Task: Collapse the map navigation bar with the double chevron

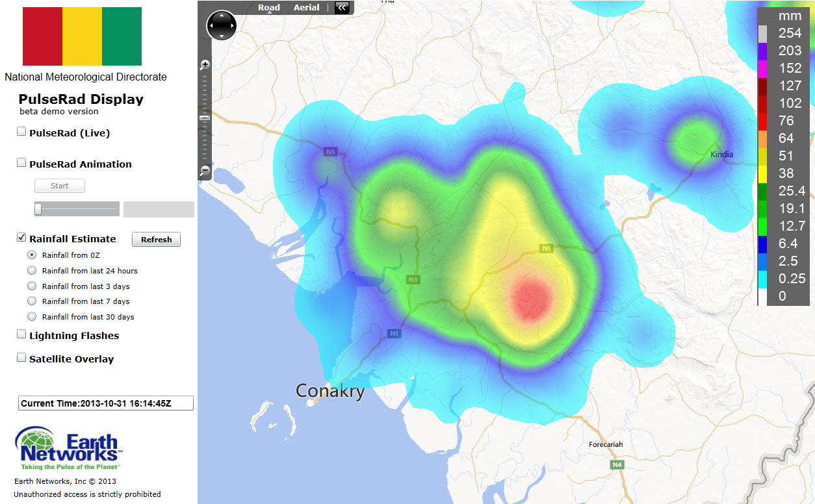Action: click(x=342, y=8)
